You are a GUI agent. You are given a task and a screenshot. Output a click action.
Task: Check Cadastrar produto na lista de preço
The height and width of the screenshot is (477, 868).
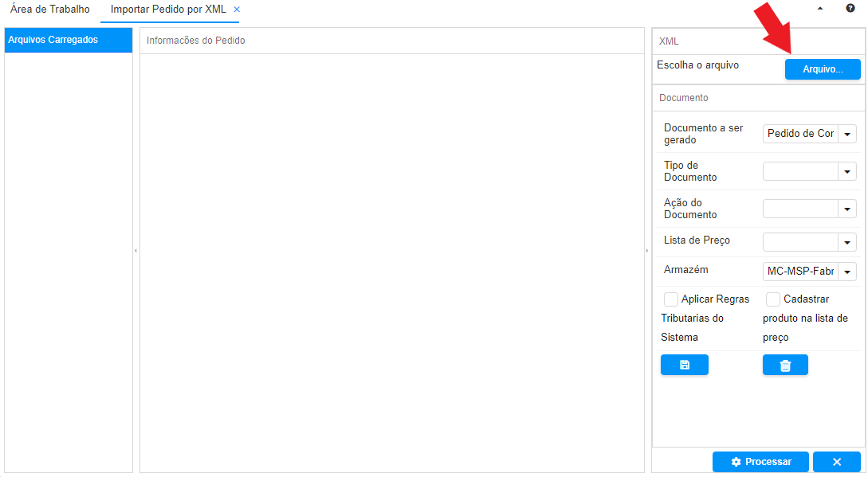click(x=773, y=299)
